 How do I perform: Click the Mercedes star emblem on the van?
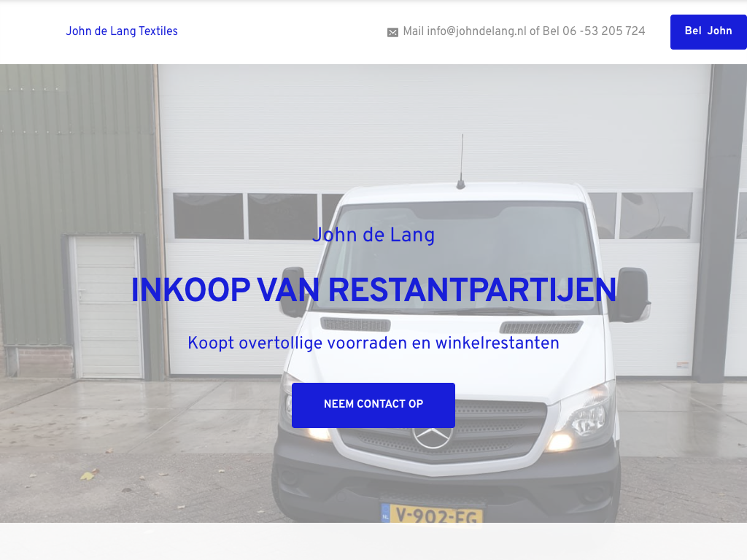[x=432, y=437]
